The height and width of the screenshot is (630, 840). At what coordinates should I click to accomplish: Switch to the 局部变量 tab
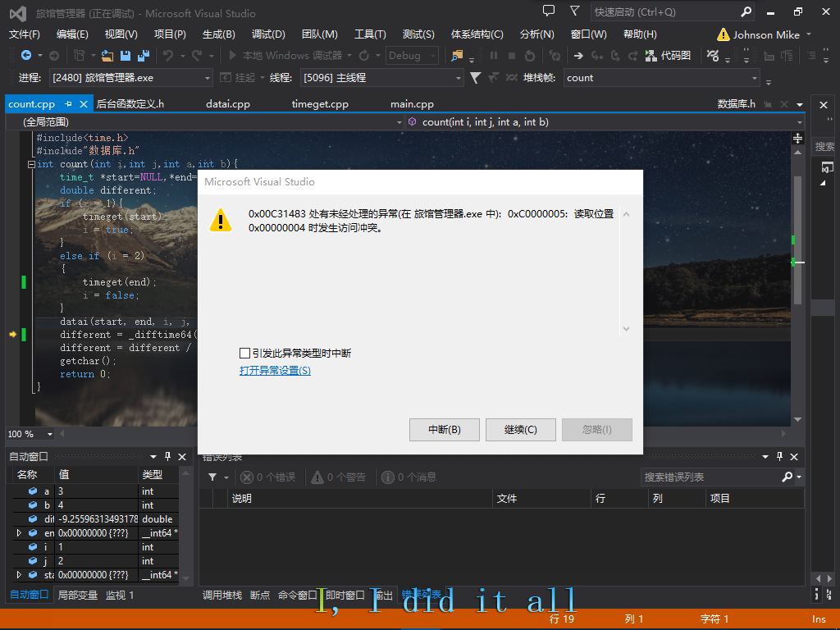pyautogui.click(x=78, y=596)
